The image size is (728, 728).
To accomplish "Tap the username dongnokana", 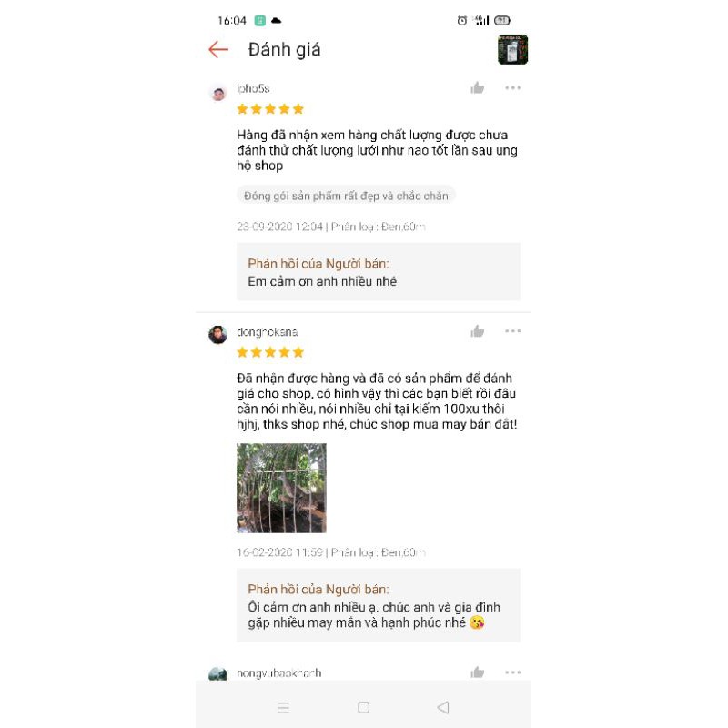I will [267, 332].
